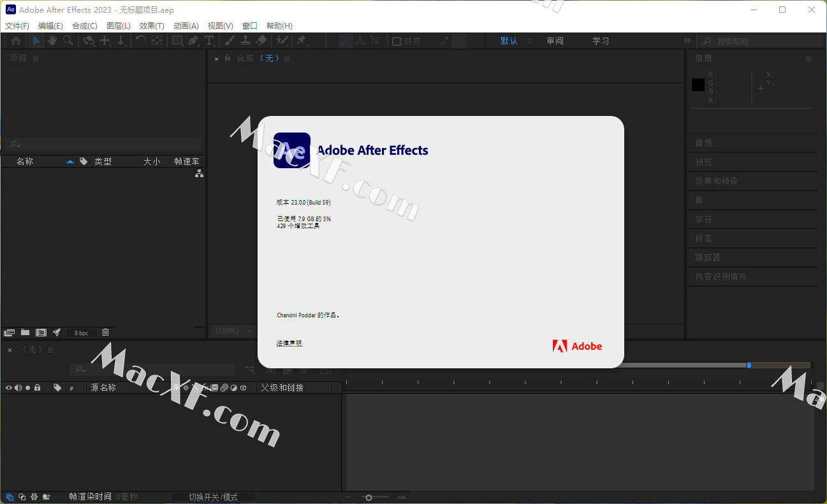Toggle the audio speaker column in timeline

18,387
